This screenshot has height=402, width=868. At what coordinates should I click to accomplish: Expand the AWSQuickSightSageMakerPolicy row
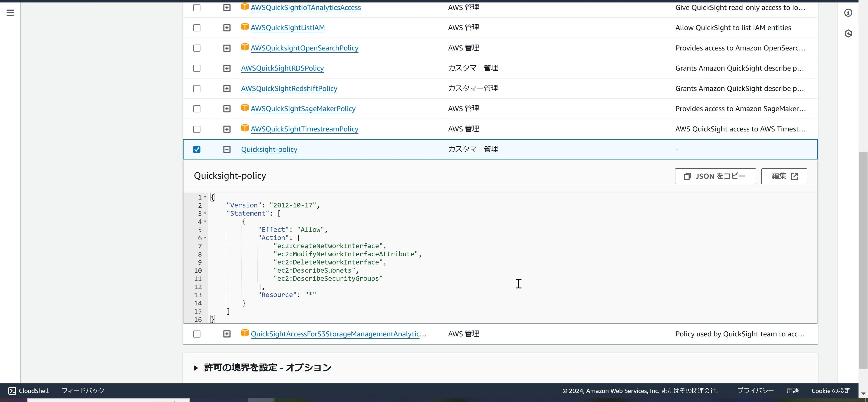pyautogui.click(x=227, y=109)
